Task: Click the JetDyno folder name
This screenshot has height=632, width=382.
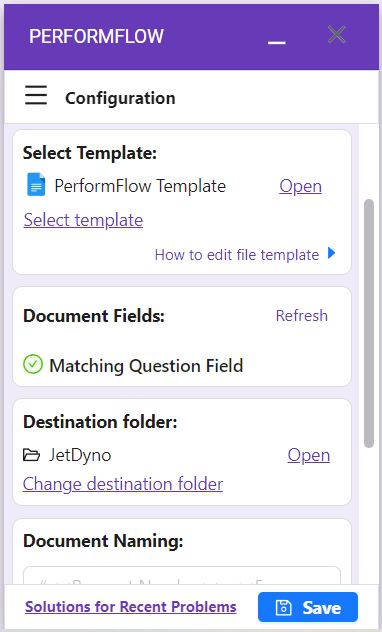Action: [80, 455]
